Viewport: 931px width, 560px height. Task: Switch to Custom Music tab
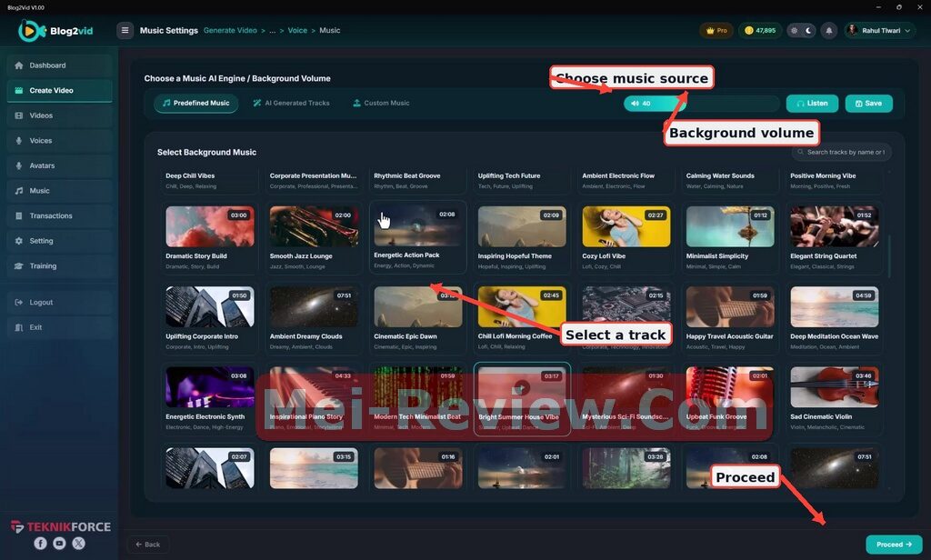point(381,104)
